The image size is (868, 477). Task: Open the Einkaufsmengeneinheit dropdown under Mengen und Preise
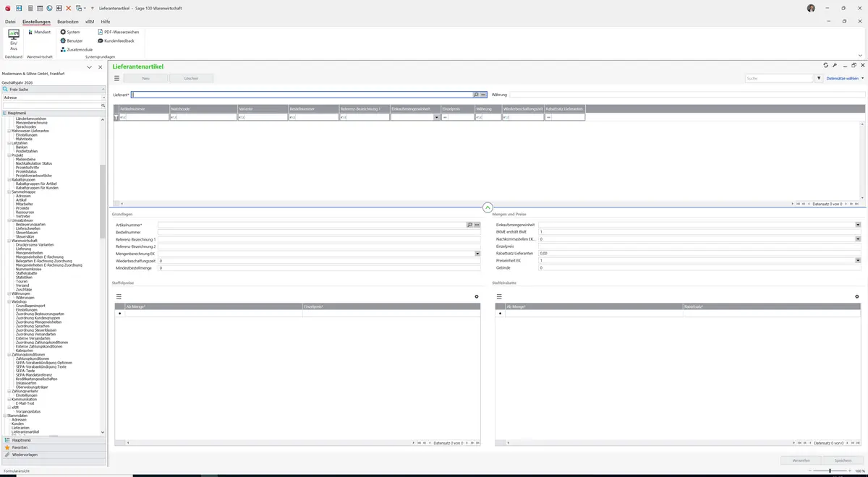coord(858,225)
